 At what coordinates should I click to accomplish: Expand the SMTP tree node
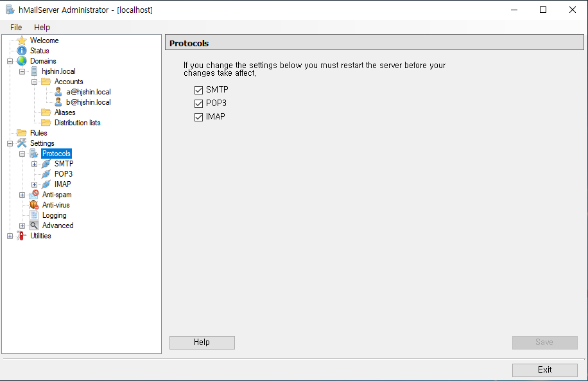pos(34,164)
